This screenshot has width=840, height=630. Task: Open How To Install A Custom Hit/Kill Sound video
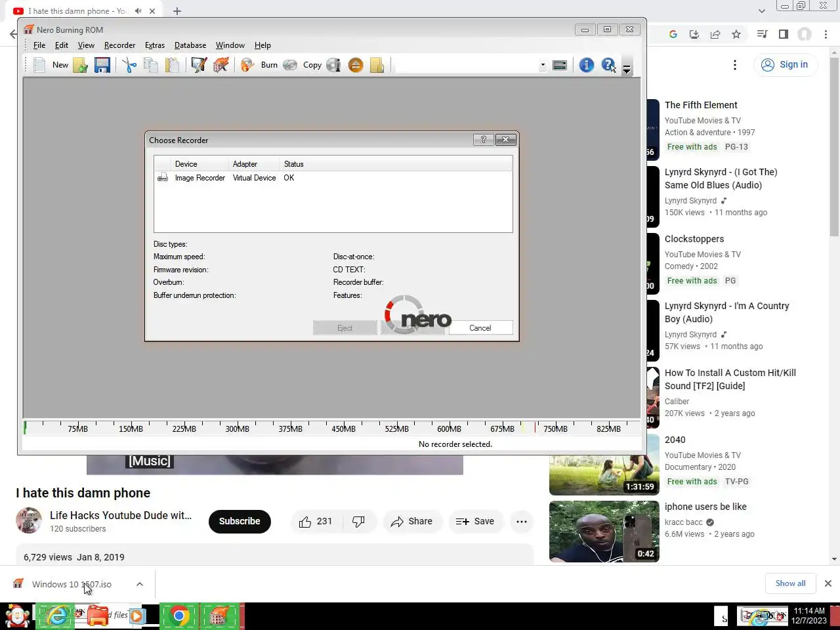coord(730,379)
